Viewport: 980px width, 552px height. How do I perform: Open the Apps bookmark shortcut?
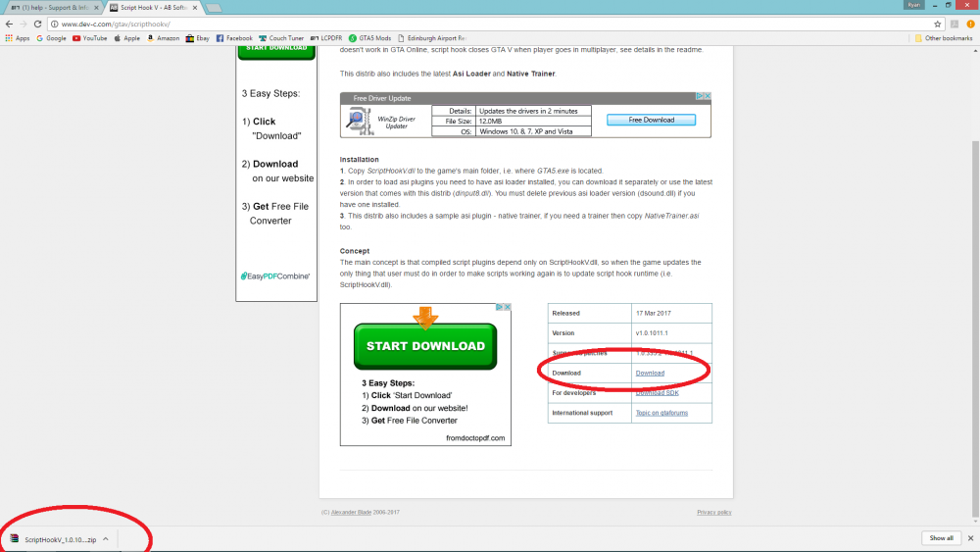point(18,38)
